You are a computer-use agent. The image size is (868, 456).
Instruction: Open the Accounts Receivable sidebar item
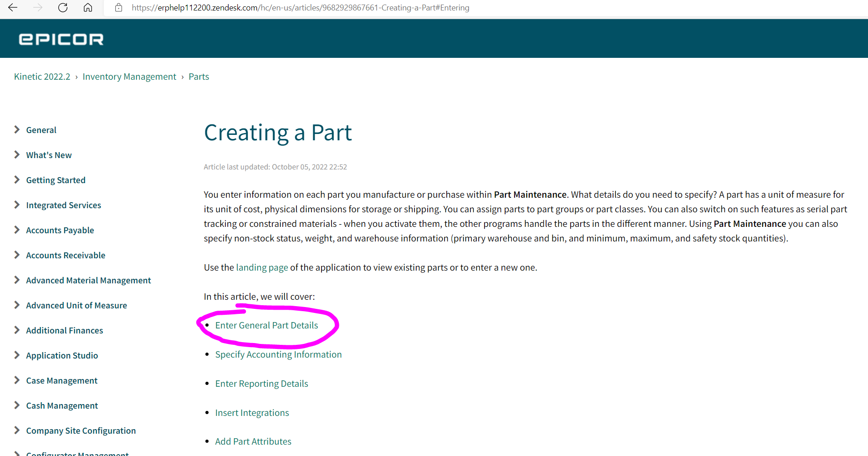click(x=66, y=255)
